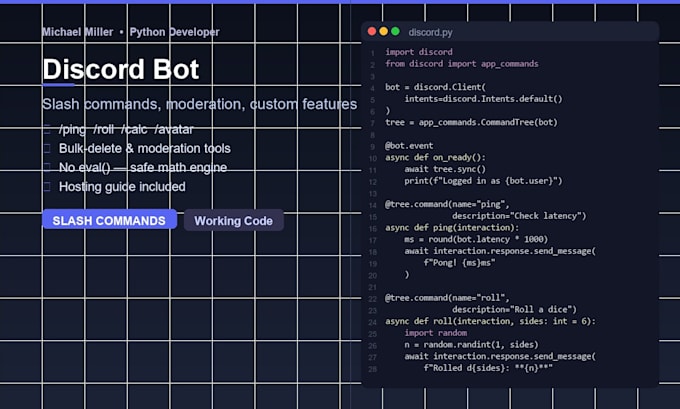Viewport: 680px width, 409px height.
Task: Click the /ping /roll /calc /avatar bullet line
Action: (x=126, y=129)
